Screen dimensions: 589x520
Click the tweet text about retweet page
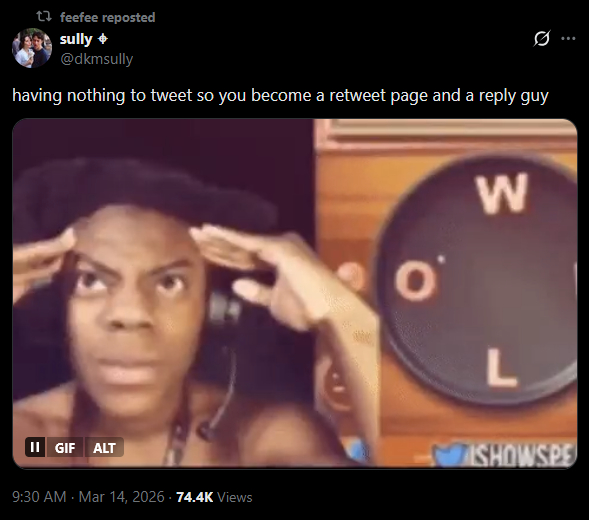coord(280,95)
